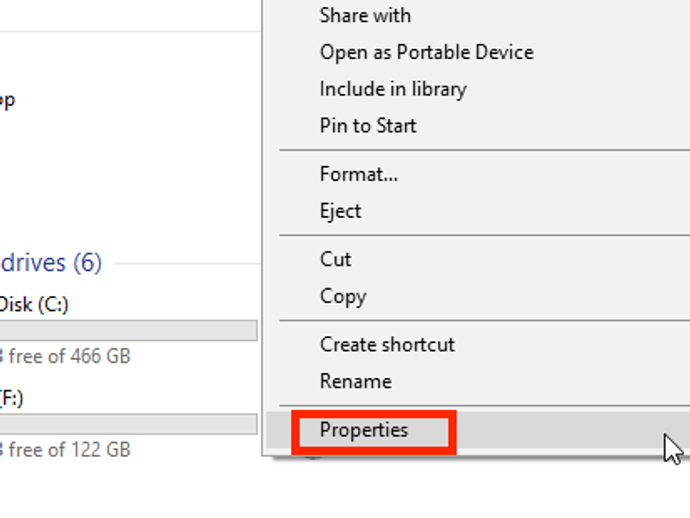The height and width of the screenshot is (518, 690).
Task: Select the (F:) drive label
Action: (12, 398)
